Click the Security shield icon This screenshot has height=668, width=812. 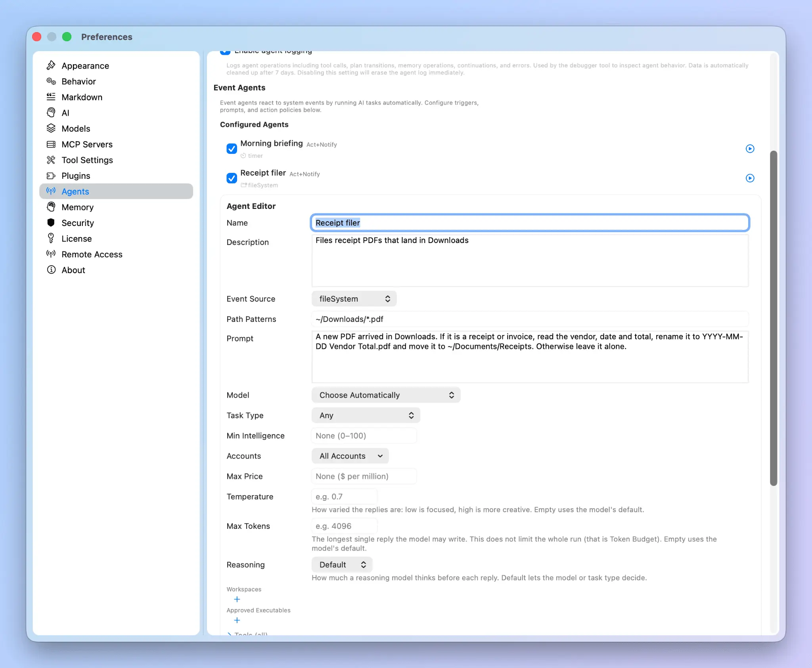51,223
